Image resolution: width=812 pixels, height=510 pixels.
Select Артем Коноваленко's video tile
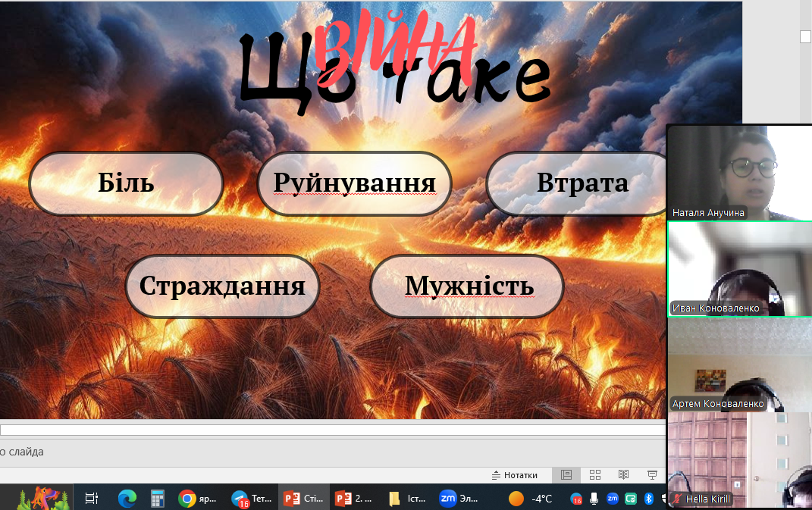739,365
